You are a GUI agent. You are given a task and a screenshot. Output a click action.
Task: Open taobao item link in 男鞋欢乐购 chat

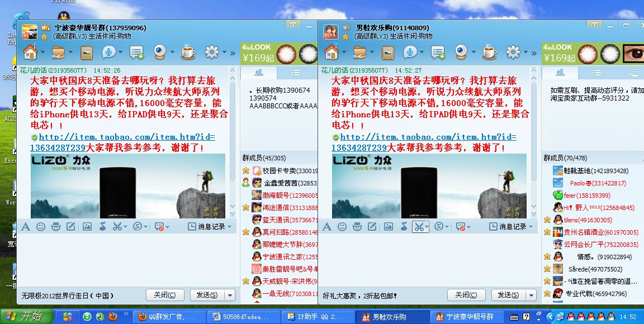[x=424, y=142]
